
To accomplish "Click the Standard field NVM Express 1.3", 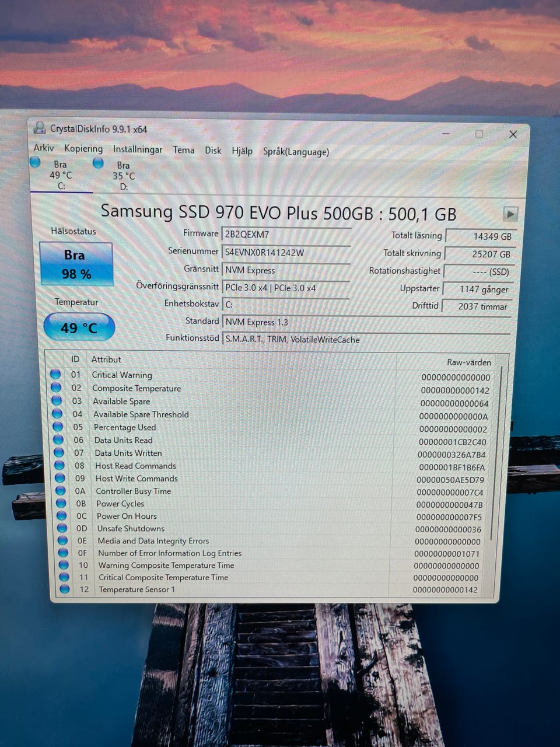I will pos(366,322).
